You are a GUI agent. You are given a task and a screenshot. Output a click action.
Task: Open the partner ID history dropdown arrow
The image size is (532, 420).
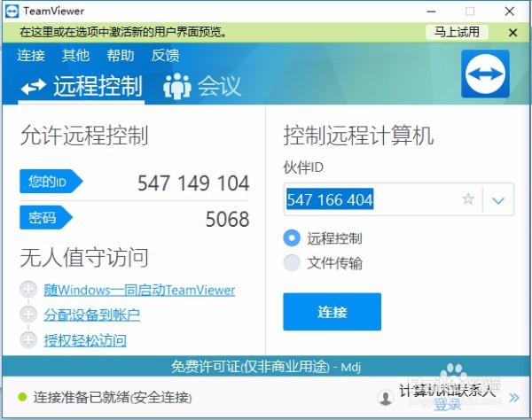498,200
